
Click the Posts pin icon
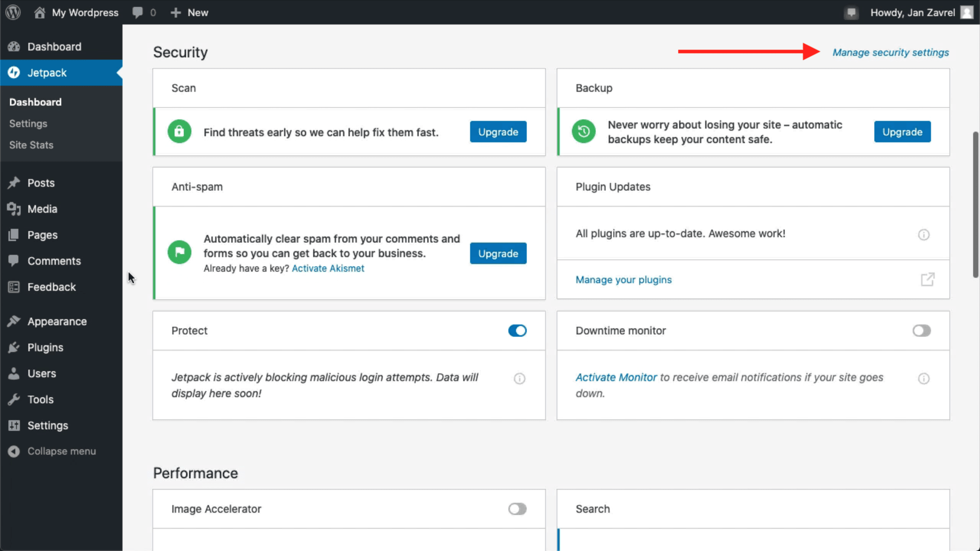point(14,183)
